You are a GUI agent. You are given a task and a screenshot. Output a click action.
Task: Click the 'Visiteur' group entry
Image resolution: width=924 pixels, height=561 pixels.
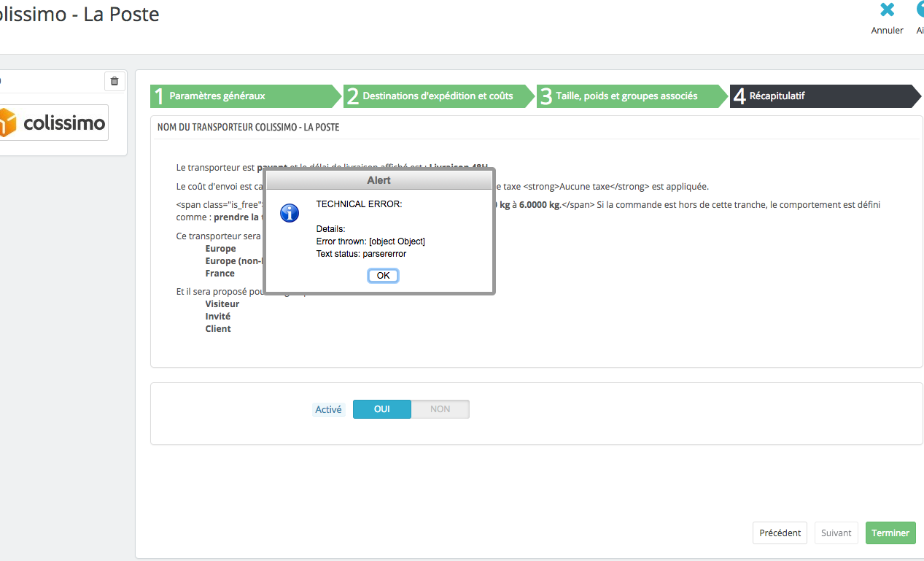pyautogui.click(x=222, y=304)
